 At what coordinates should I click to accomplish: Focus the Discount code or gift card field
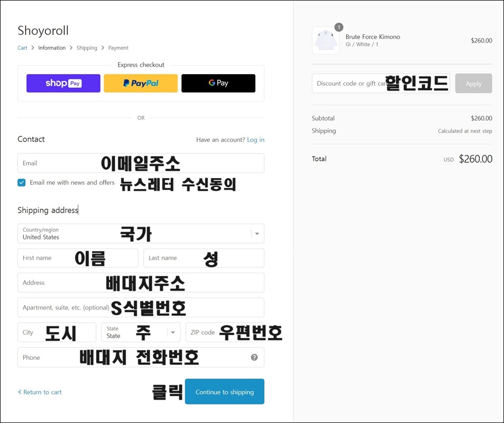[x=381, y=84]
